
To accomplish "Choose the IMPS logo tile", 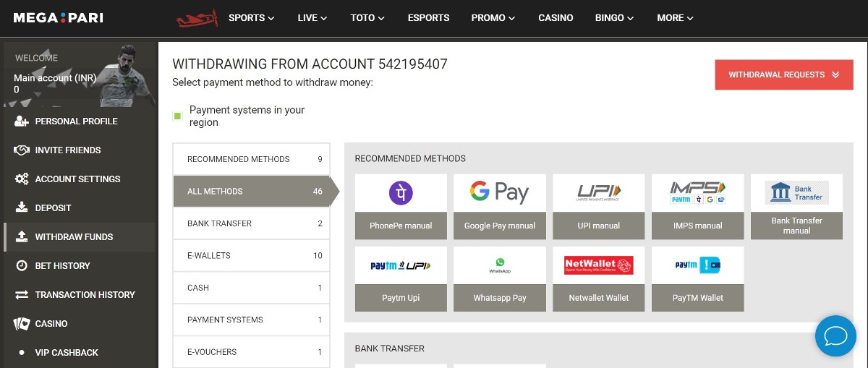I will pos(697,192).
